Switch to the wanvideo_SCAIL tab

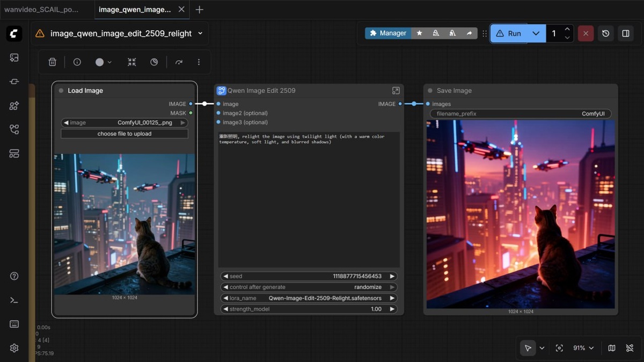click(x=41, y=10)
